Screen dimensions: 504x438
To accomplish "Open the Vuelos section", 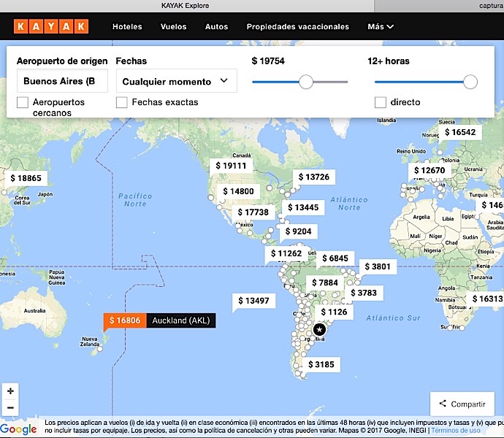I will coord(174,27).
